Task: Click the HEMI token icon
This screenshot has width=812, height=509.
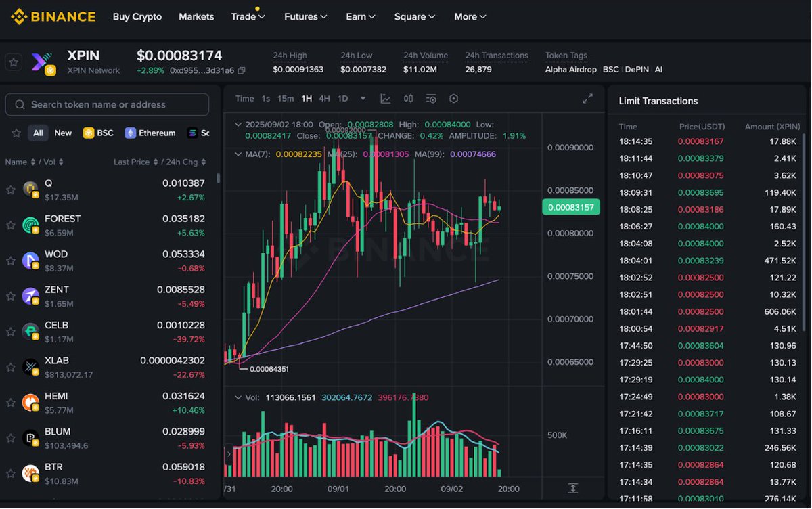Action: click(x=30, y=403)
